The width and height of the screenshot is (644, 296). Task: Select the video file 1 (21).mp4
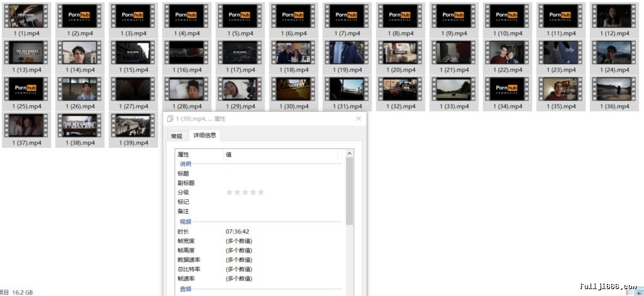[x=454, y=57]
